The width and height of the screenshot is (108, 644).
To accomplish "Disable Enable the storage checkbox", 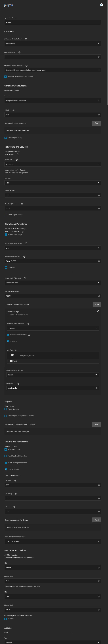I will click(x=6, y=235).
